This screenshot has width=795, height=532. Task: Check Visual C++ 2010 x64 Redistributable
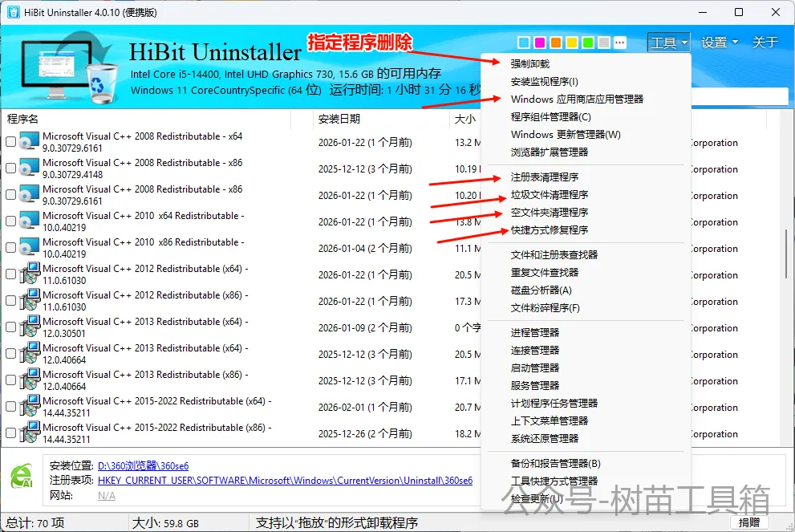10,221
